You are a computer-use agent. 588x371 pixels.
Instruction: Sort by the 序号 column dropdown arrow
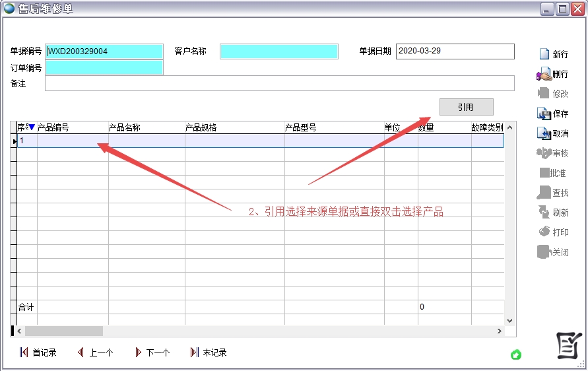[32, 127]
